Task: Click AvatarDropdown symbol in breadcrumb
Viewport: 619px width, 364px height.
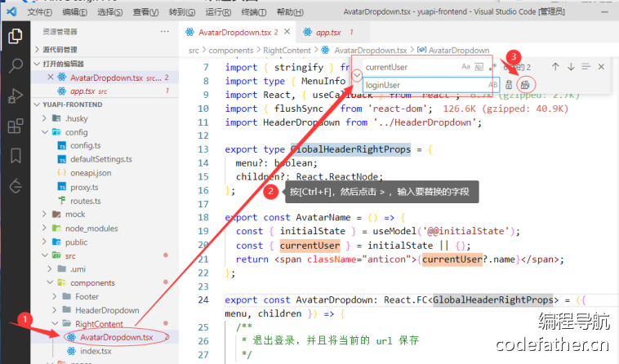Action: (x=459, y=51)
